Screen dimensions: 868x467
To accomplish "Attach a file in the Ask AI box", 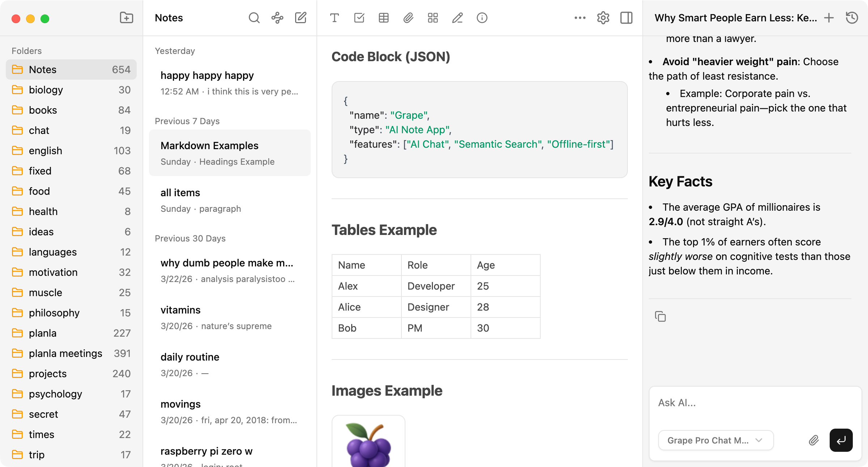I will tap(814, 440).
